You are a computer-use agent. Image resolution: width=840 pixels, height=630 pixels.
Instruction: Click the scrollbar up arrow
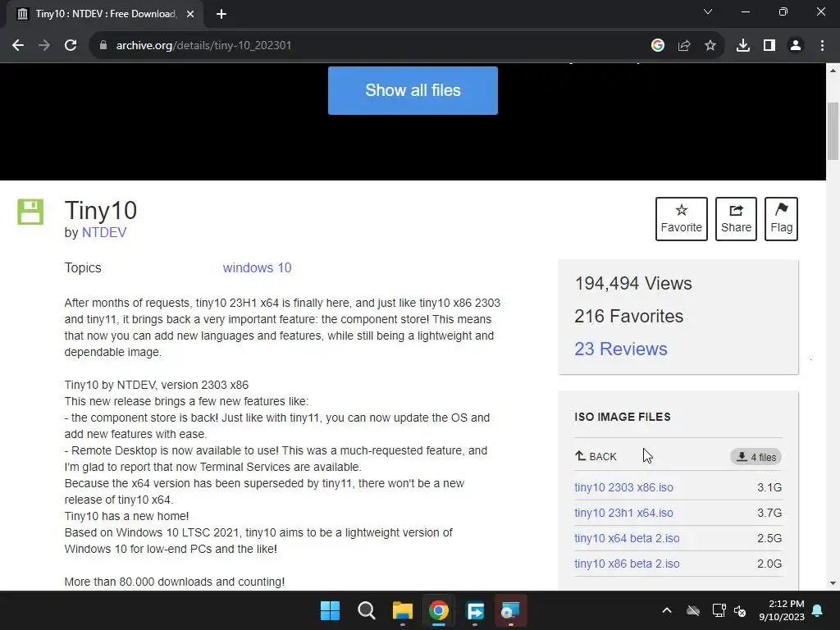(x=833, y=70)
